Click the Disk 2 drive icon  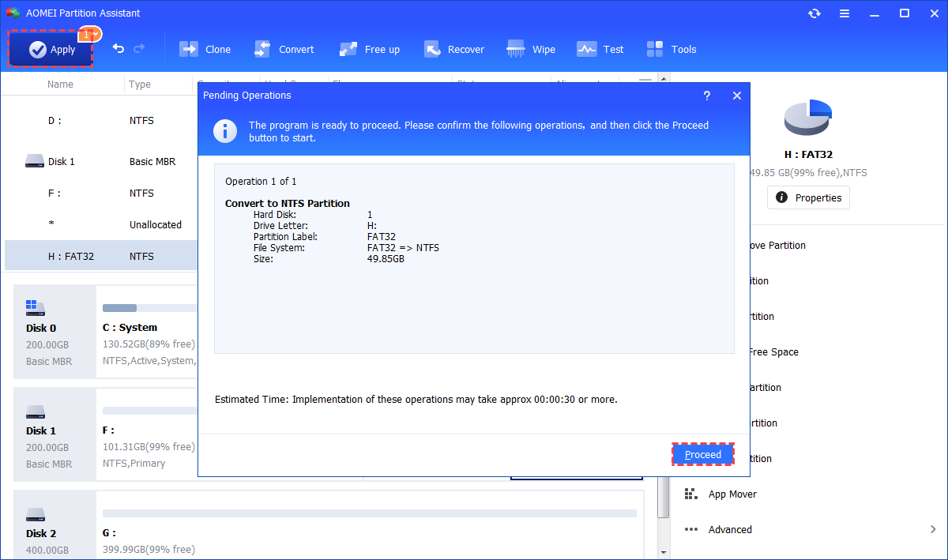tap(35, 513)
